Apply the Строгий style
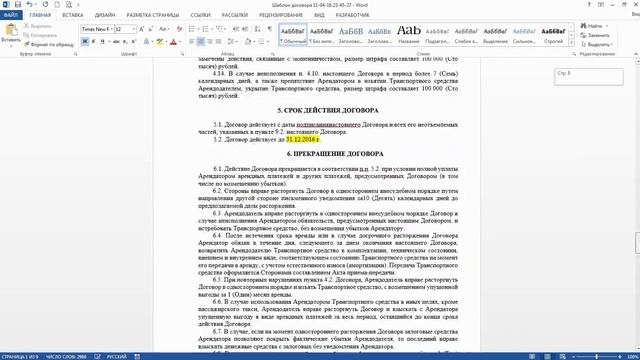Image resolution: width=640 pixels, height=360 pixels. (553, 34)
